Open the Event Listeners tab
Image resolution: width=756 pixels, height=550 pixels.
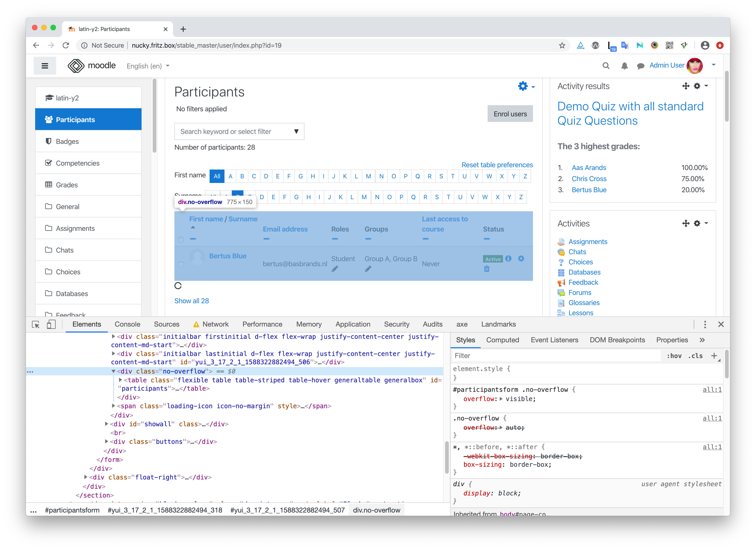point(554,340)
